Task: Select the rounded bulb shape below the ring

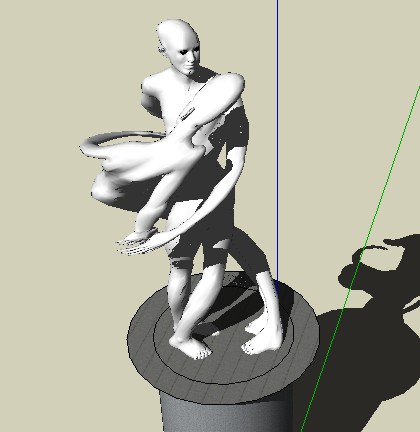Action: click(103, 188)
